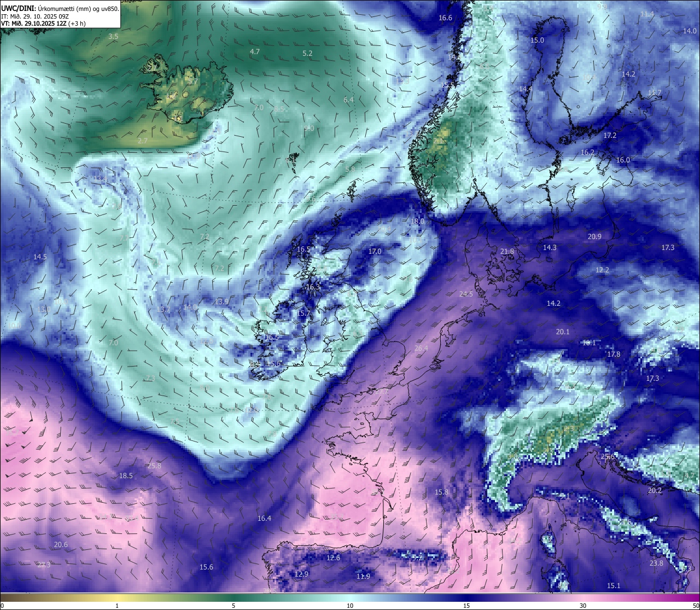
Task: Click the 12.2 value on the map
Action: coord(602,270)
